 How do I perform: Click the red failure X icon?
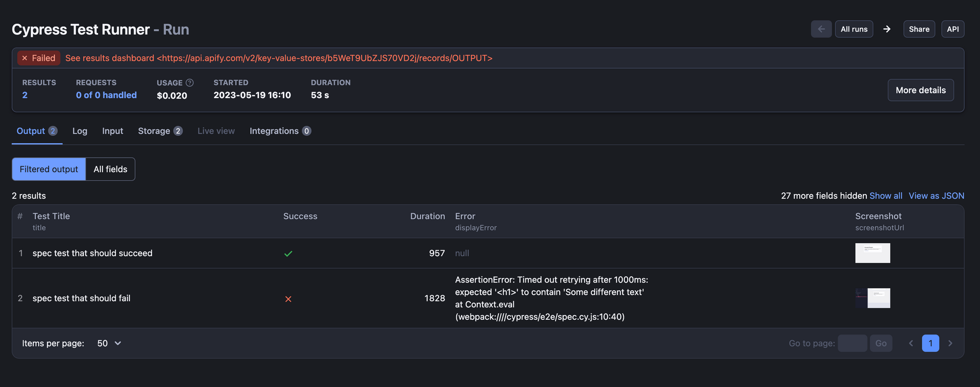288,299
